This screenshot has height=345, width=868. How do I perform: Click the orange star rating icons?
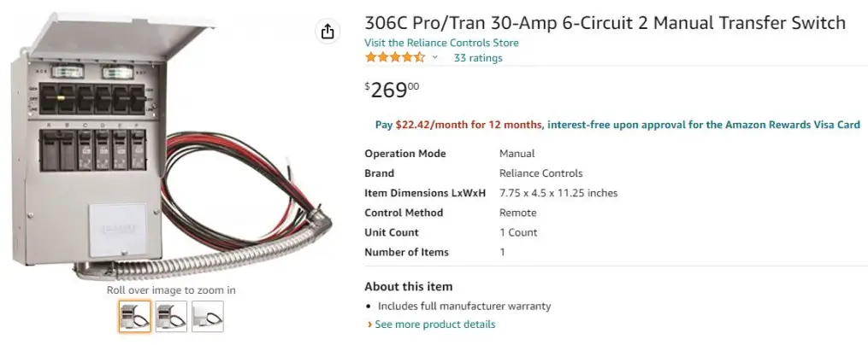coord(394,58)
